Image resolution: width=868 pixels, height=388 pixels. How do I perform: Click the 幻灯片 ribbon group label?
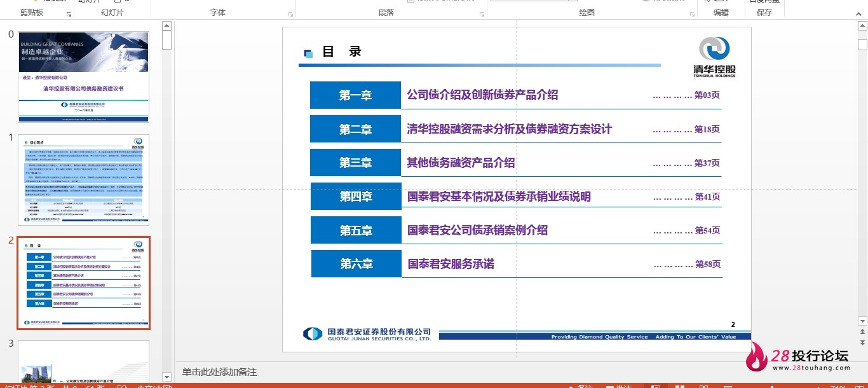[112, 13]
